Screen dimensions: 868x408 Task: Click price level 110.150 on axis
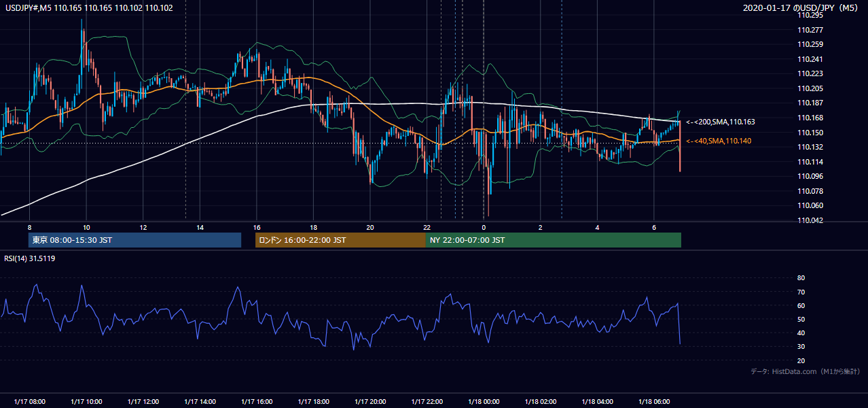pos(810,133)
